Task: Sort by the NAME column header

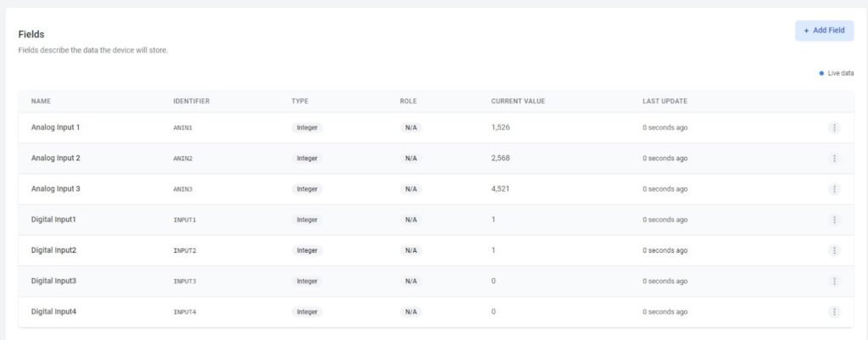Action: point(41,102)
